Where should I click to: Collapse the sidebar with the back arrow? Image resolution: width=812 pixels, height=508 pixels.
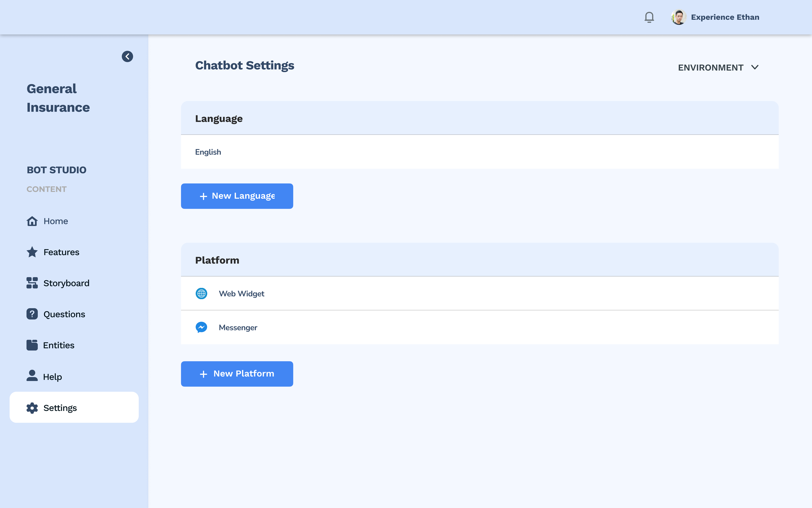[127, 56]
